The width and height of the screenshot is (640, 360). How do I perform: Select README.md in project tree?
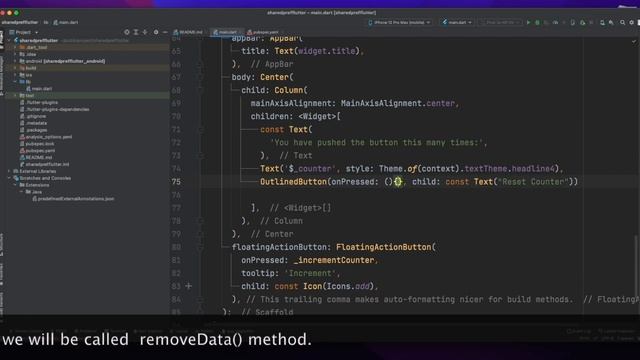(36, 158)
